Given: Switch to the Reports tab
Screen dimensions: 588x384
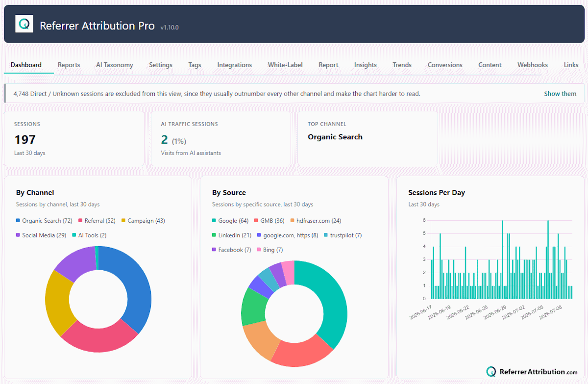Looking at the screenshot, I should pyautogui.click(x=69, y=65).
